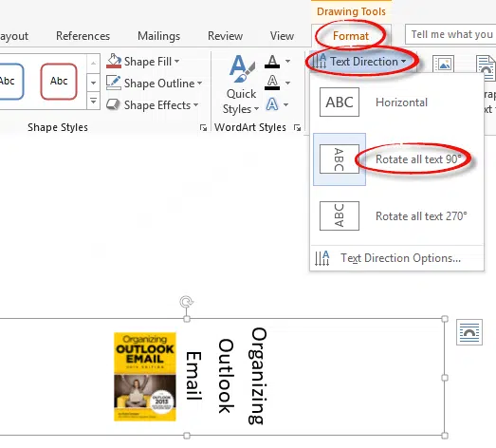
Task: Click the rotation handle above text box
Action: (x=186, y=302)
